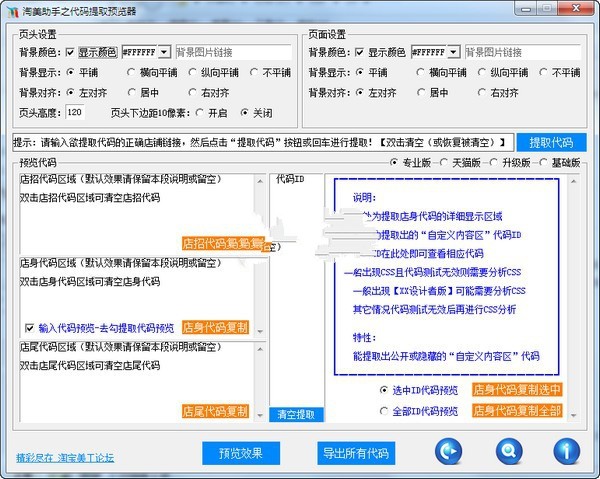600x479 pixels.
Task: Click the orange 店身代码复制 button
Action: click(x=215, y=327)
